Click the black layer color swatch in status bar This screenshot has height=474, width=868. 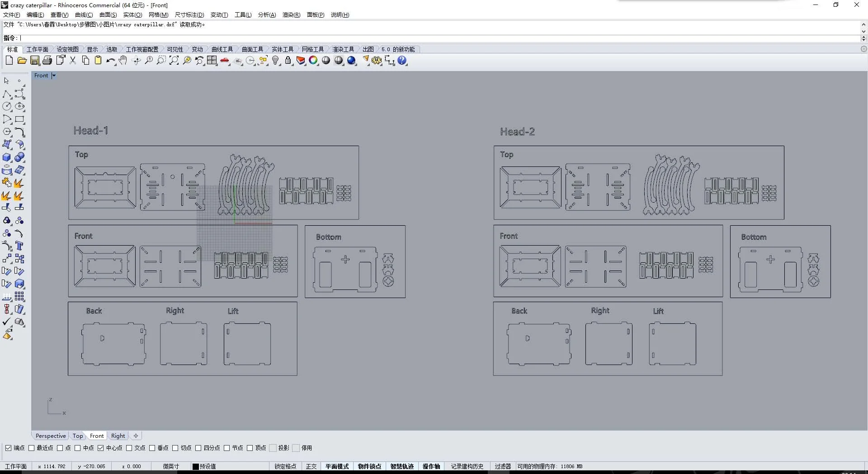coord(196,466)
